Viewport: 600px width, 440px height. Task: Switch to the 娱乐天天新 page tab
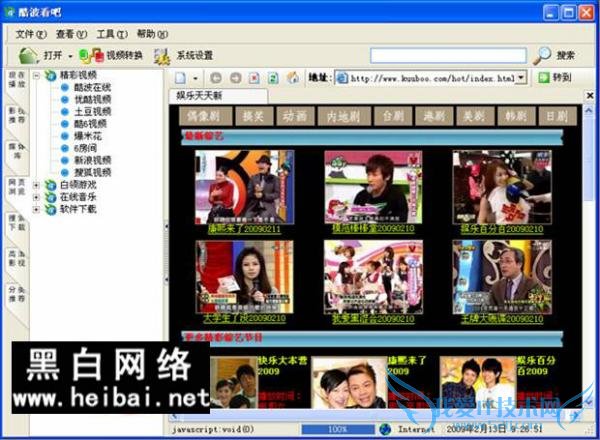[x=218, y=95]
